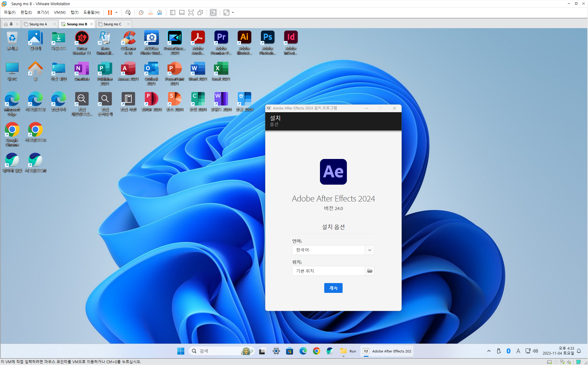Revert to snapshot via the orange arrow clock icon

[x=150, y=13]
